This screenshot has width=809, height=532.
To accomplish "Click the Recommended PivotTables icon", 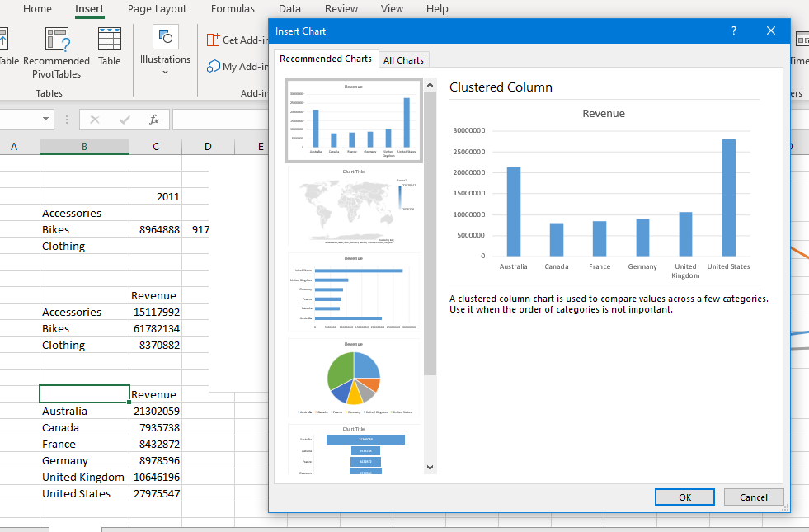I will coord(57,40).
